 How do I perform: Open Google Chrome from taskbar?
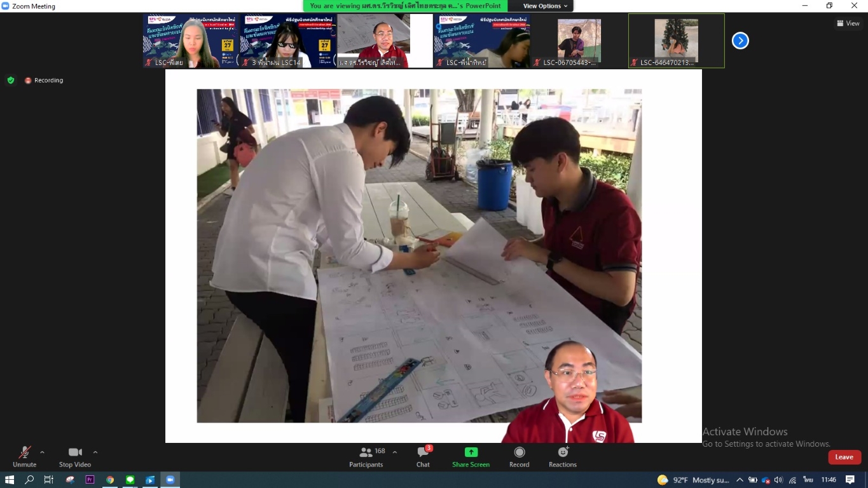110,480
